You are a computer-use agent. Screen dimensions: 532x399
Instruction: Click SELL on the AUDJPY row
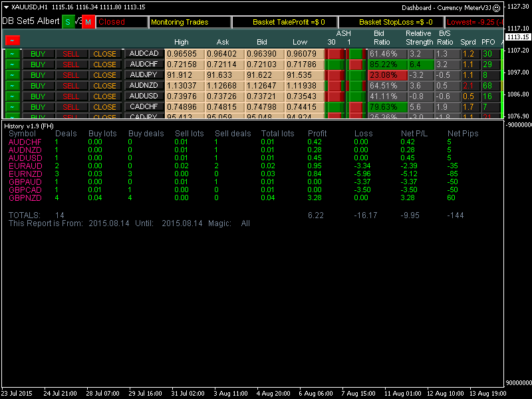(x=71, y=75)
